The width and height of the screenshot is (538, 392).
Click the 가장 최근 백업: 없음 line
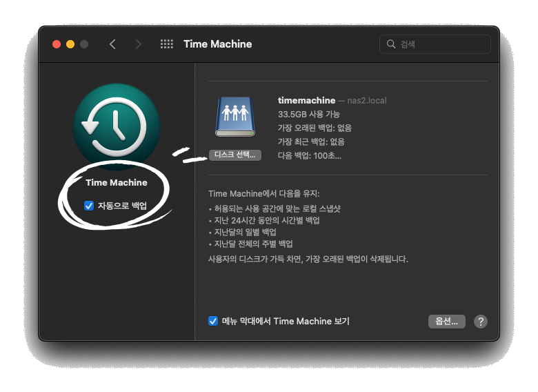tap(311, 141)
